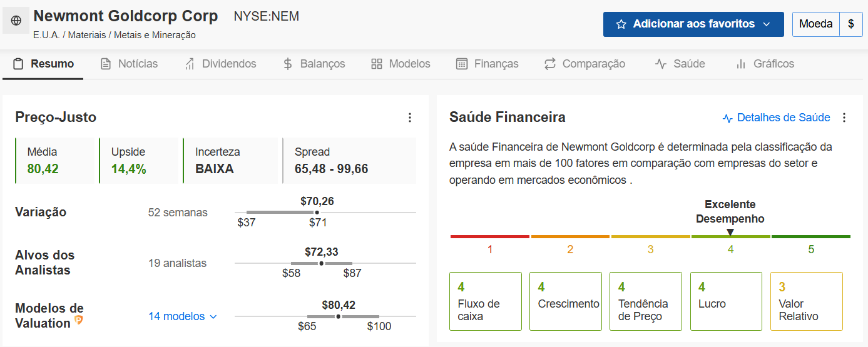Click the orange badge icon near Modelos de Valuation
This screenshot has width=868, height=347.
pos(79,320)
